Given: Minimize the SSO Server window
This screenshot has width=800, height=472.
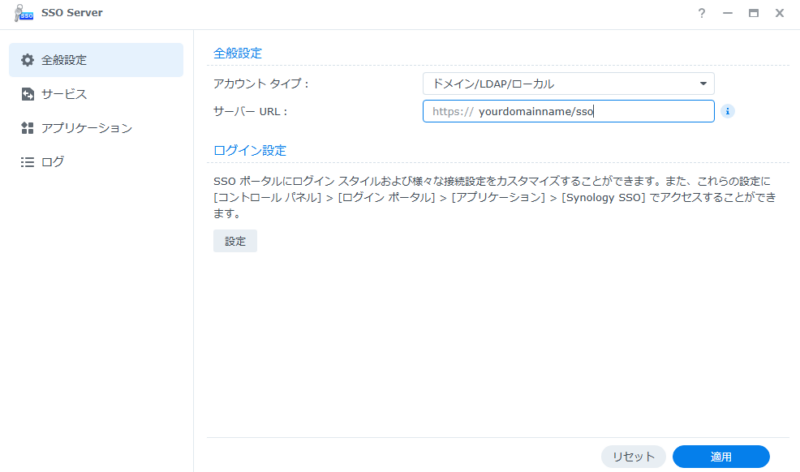Looking at the screenshot, I should tap(728, 13).
